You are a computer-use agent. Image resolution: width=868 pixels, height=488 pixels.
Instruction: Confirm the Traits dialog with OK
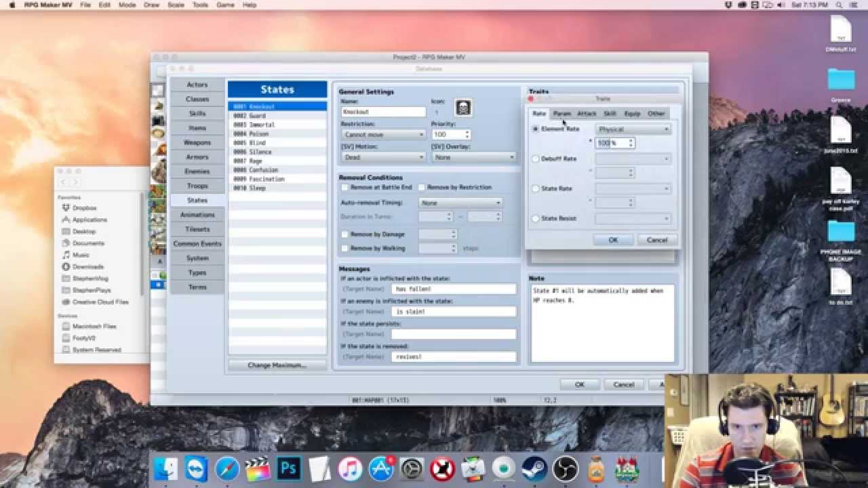click(613, 240)
